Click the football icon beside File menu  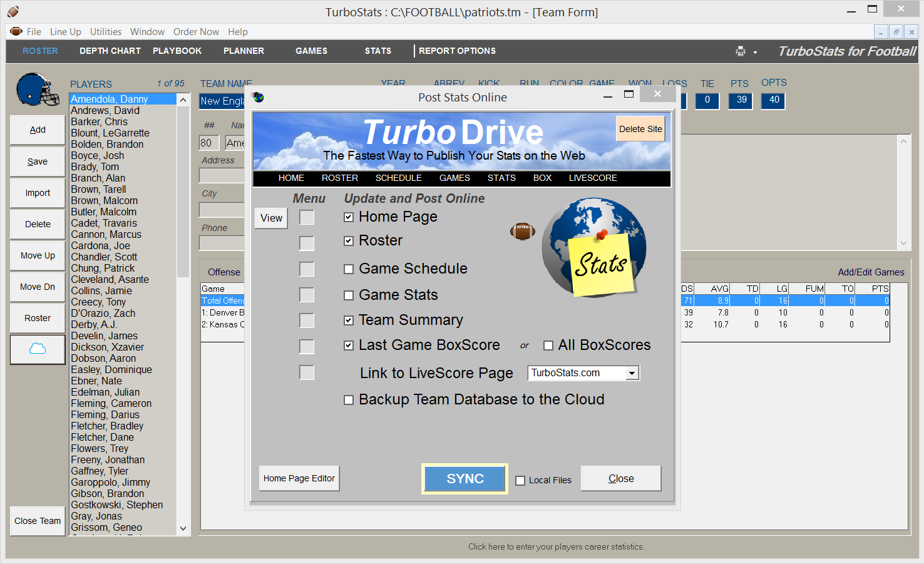(16, 32)
